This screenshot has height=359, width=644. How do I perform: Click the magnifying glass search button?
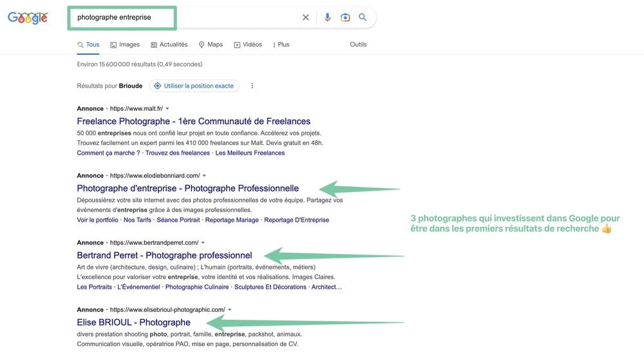363,17
